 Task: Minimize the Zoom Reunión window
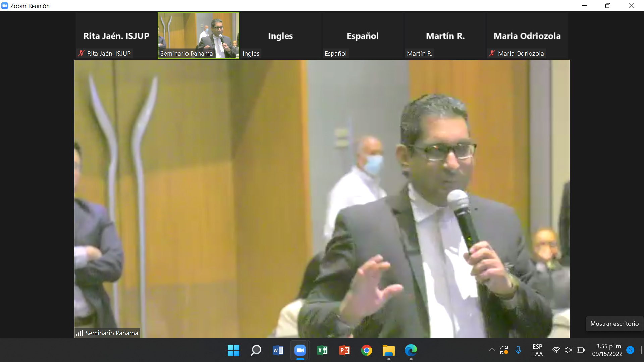pos(585,6)
